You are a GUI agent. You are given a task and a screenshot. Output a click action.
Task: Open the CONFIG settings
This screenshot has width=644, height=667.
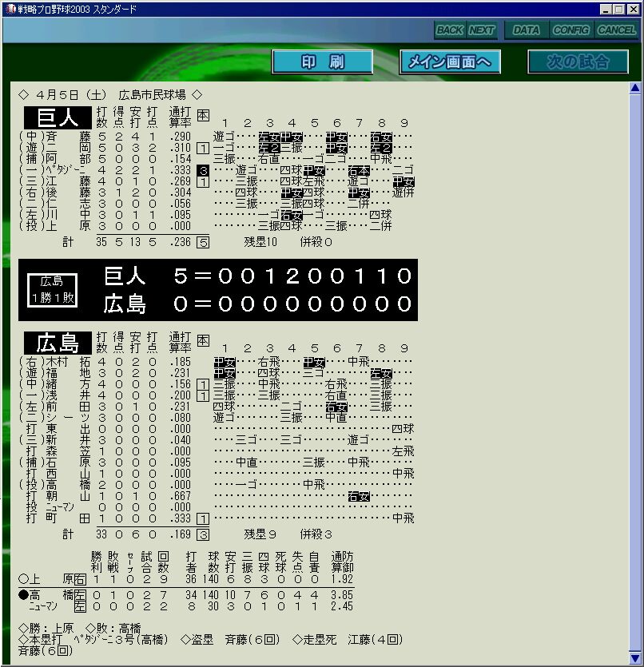pos(570,30)
